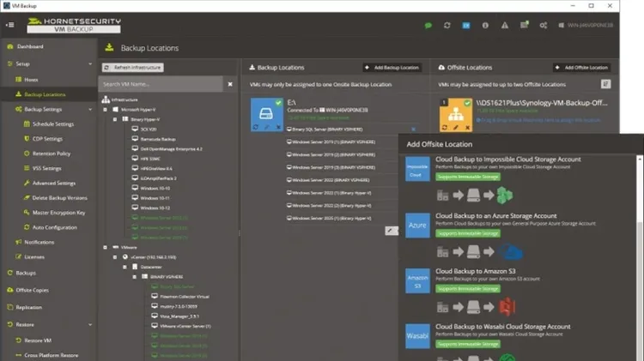Collapse the Backup Settings submenu

click(x=90, y=110)
